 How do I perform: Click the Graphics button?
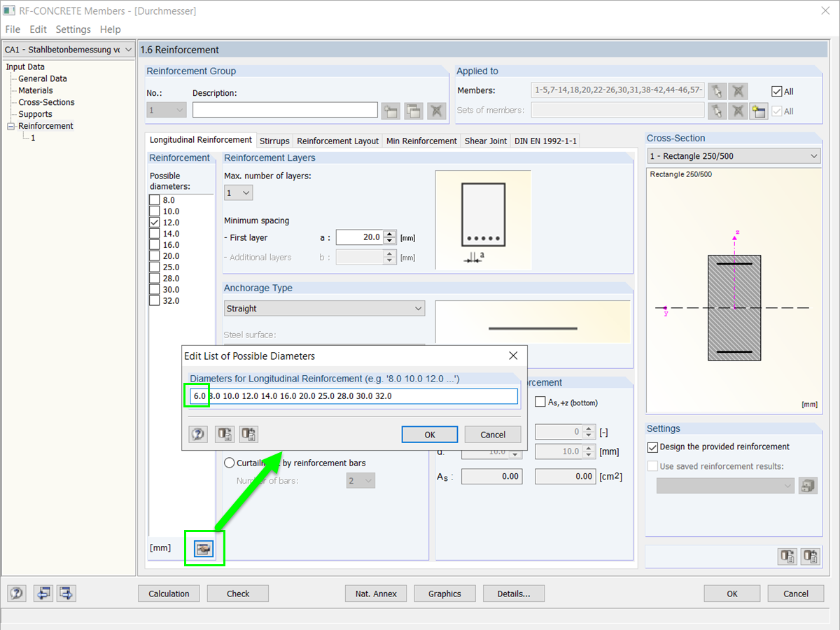click(x=445, y=594)
